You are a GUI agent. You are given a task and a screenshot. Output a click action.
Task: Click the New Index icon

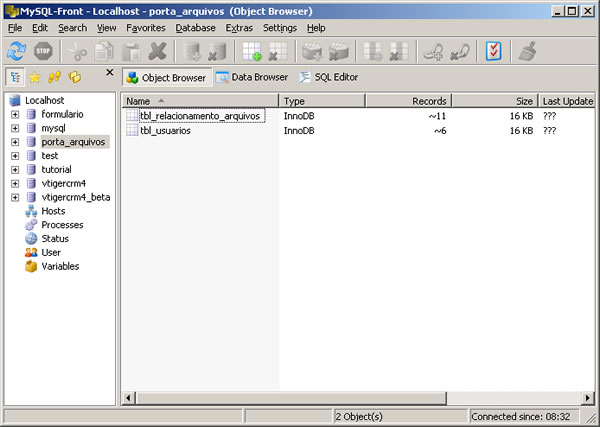tap(312, 51)
